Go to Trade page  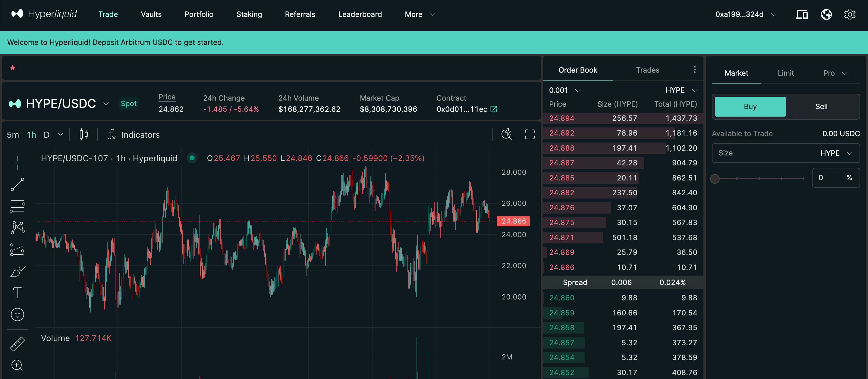coord(108,14)
